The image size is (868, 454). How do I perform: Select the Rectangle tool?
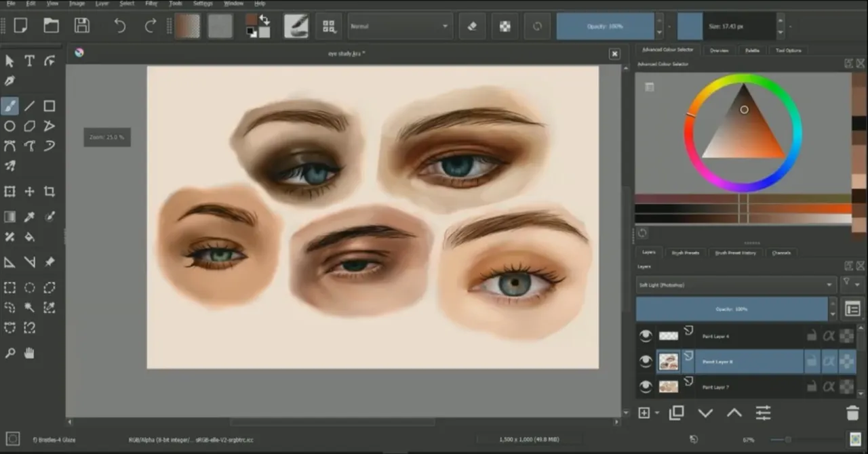pos(50,106)
